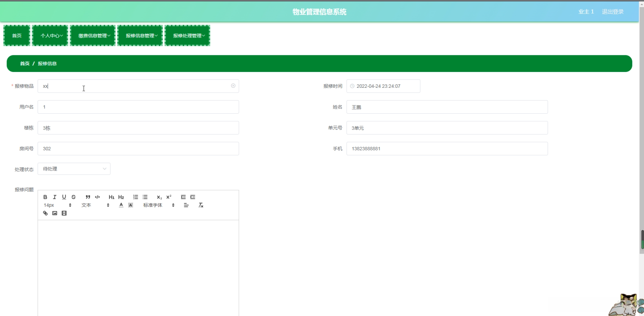Apply subscript formatting
The image size is (644, 316).
pyautogui.click(x=159, y=197)
